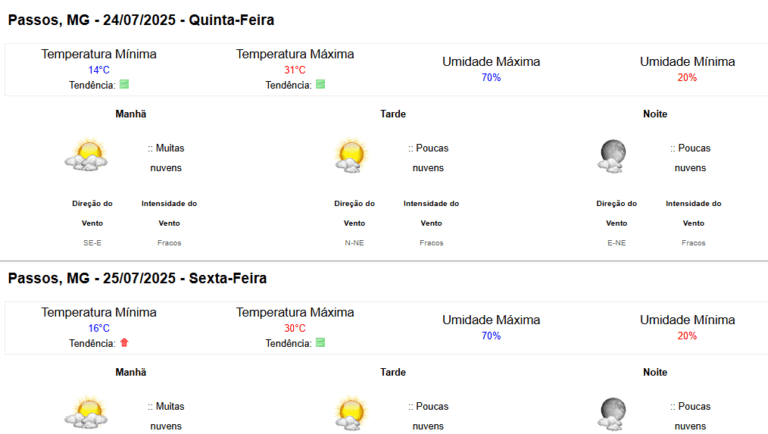Click the red upward trend arrow for Friday
This screenshot has width=768, height=434.
(124, 342)
